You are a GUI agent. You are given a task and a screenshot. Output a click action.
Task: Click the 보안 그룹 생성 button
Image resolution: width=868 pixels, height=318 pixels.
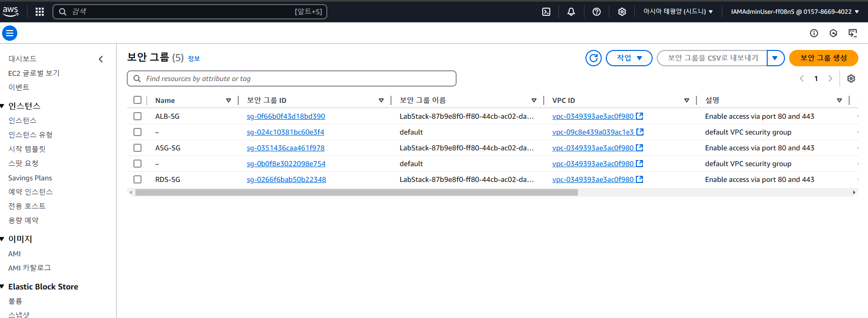824,58
